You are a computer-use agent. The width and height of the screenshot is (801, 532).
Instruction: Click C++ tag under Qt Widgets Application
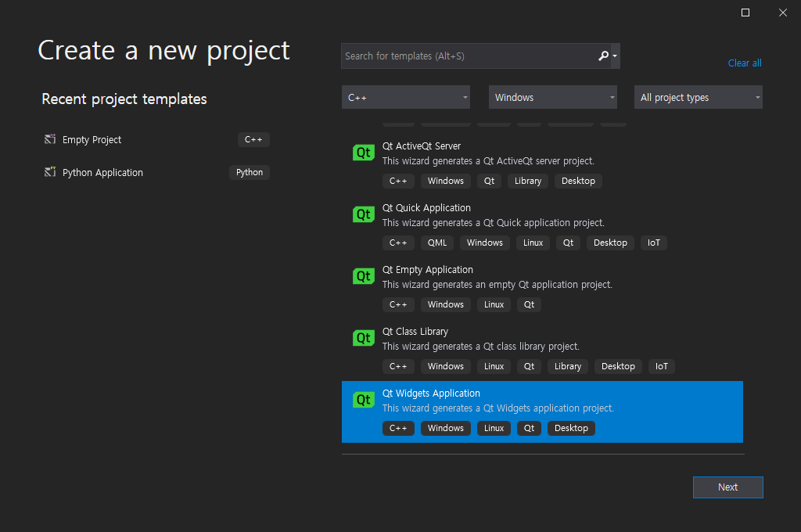[398, 428]
